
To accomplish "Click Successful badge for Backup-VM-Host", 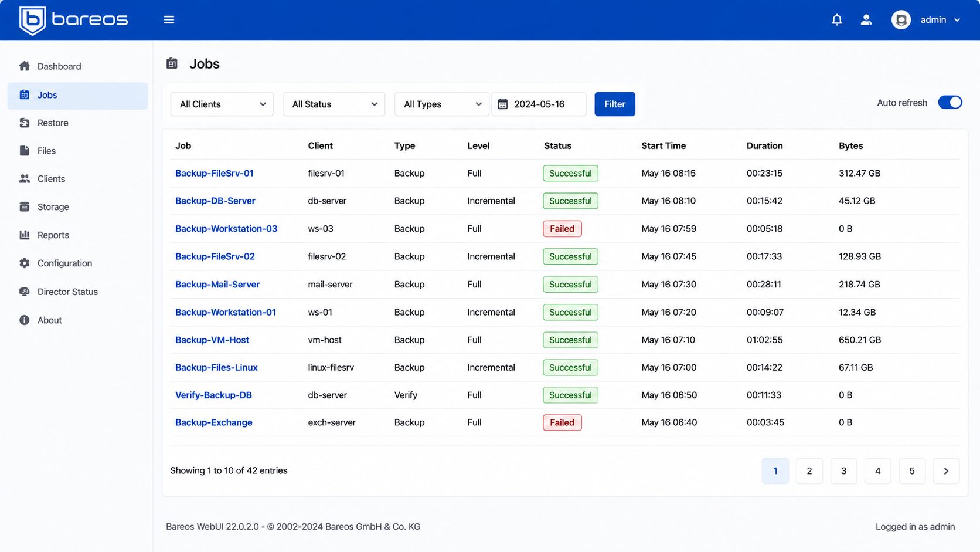I will (x=570, y=340).
